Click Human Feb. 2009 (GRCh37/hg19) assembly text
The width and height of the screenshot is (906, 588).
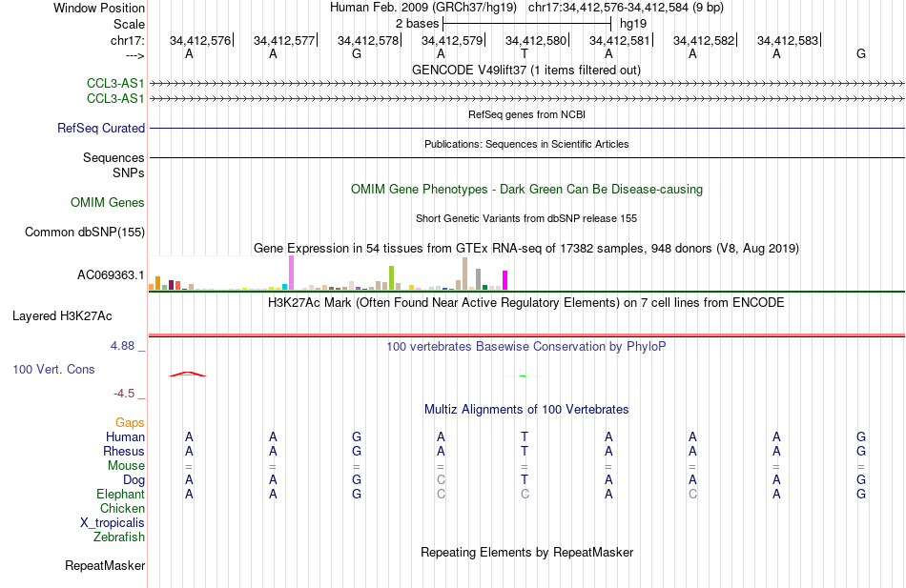point(423,8)
